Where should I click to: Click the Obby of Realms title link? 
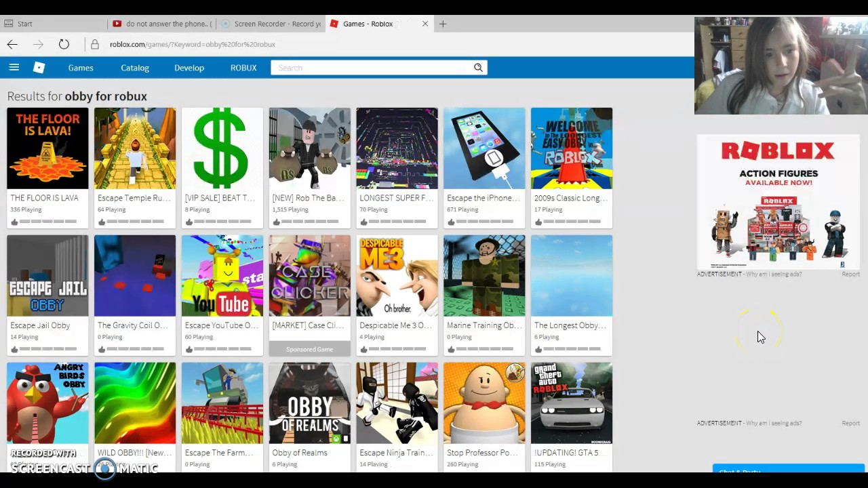click(300, 453)
